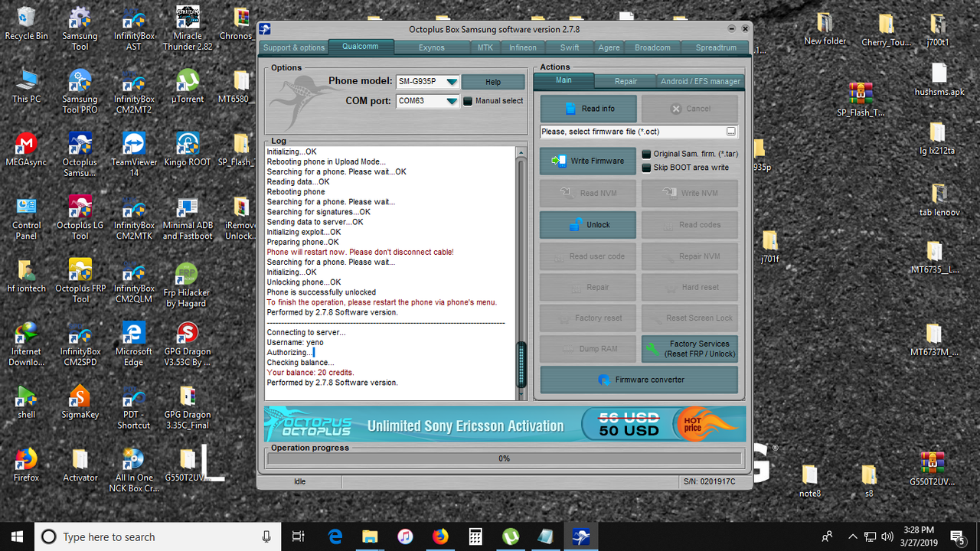The image size is (980, 551).
Task: Browse for a firmware file
Action: (730, 131)
